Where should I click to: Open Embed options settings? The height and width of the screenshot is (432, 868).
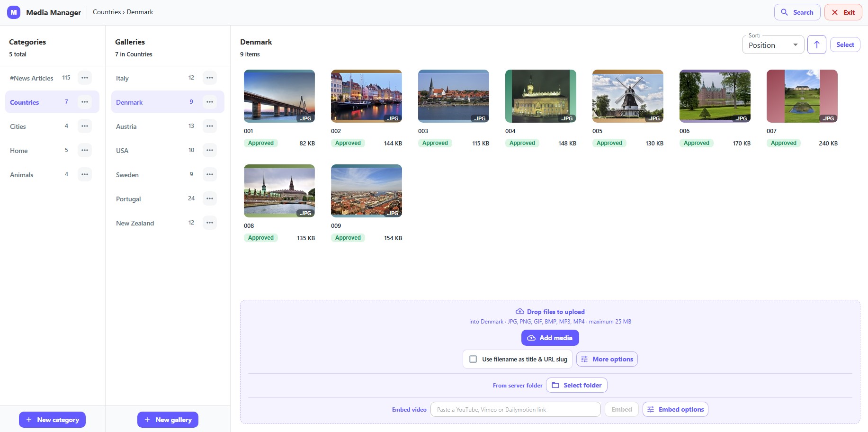pos(675,409)
